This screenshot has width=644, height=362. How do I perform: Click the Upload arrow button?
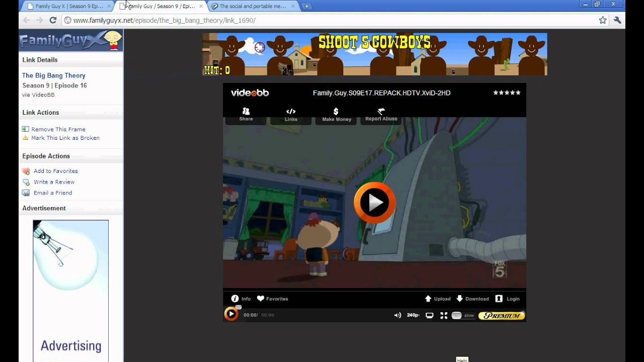[438, 299]
